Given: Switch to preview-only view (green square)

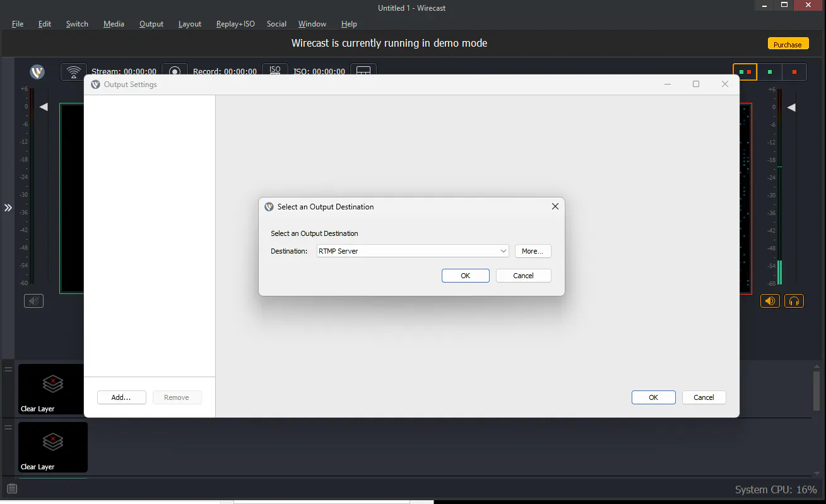Looking at the screenshot, I should (x=770, y=72).
